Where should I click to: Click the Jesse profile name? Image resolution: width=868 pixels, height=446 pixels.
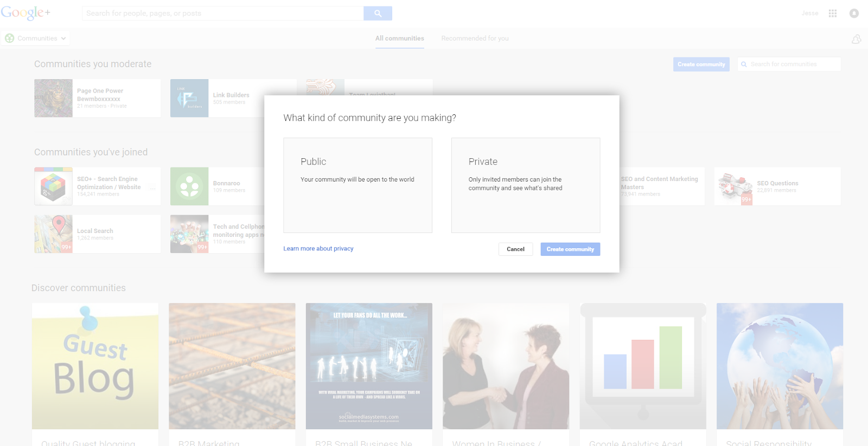[810, 14]
